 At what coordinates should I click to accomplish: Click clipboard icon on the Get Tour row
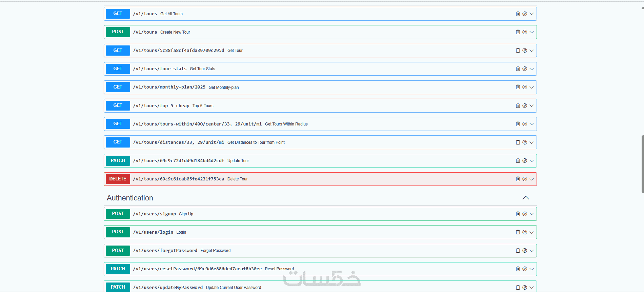coord(518,51)
